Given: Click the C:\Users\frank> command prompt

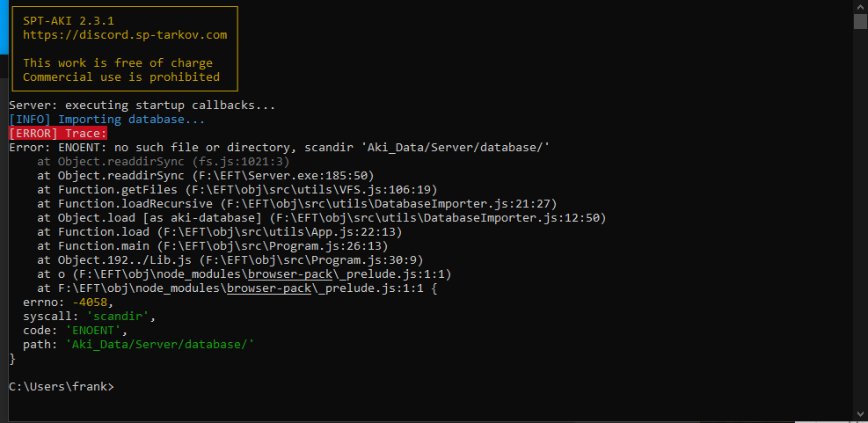Looking at the screenshot, I should point(62,386).
